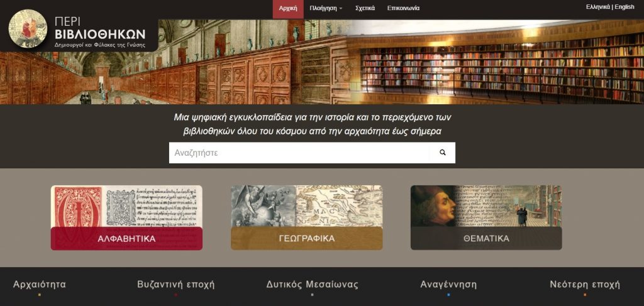Browse the ΑΛΦΑΒΗΤΙΚΑ category button
The height and width of the screenshot is (306, 644).
126,239
